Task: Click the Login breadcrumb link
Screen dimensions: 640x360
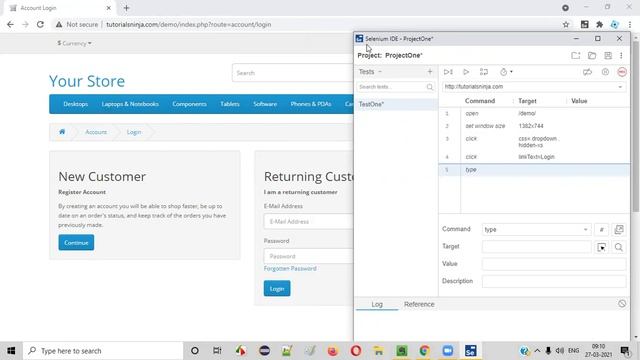Action: tap(134, 132)
